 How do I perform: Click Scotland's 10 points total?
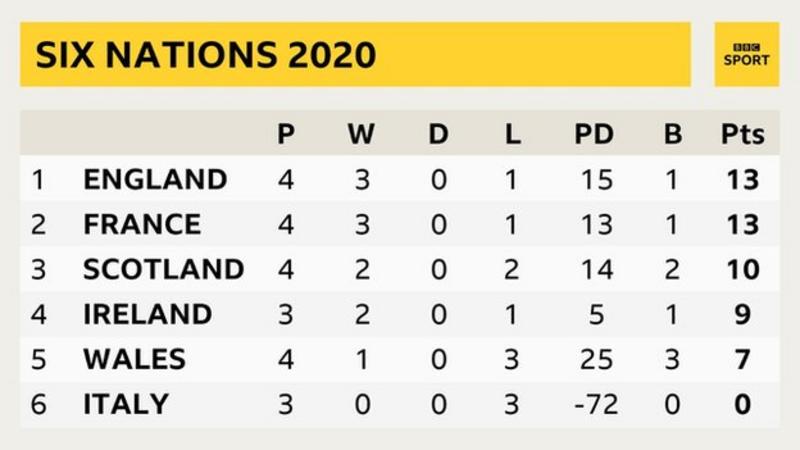(x=743, y=269)
